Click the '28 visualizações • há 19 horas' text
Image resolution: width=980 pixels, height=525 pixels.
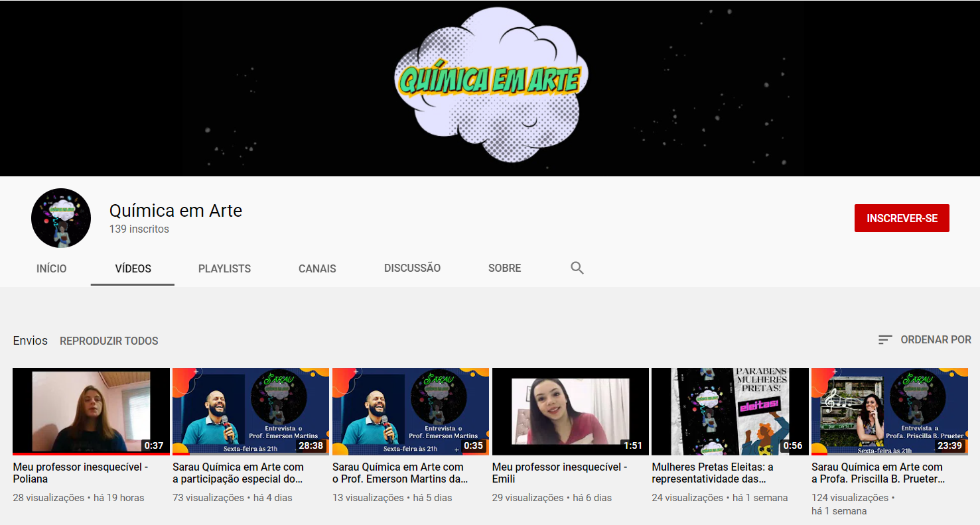pos(78,498)
